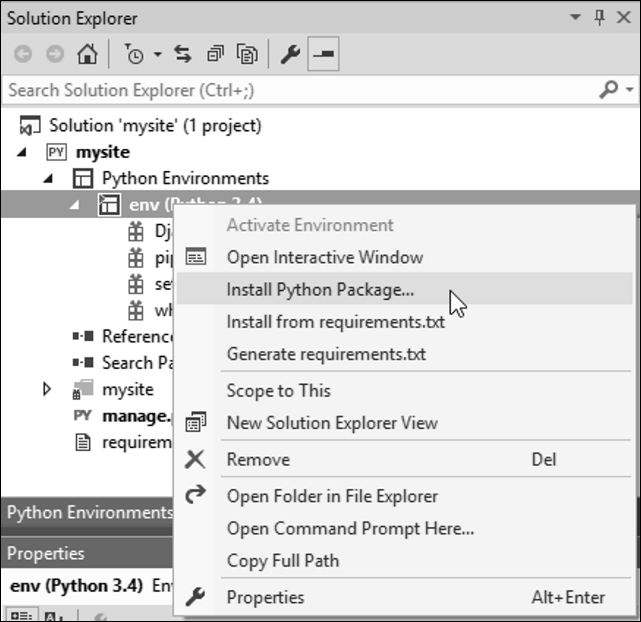641x622 pixels.
Task: Open Properties via toolbar wrench icon
Action: click(x=290, y=54)
